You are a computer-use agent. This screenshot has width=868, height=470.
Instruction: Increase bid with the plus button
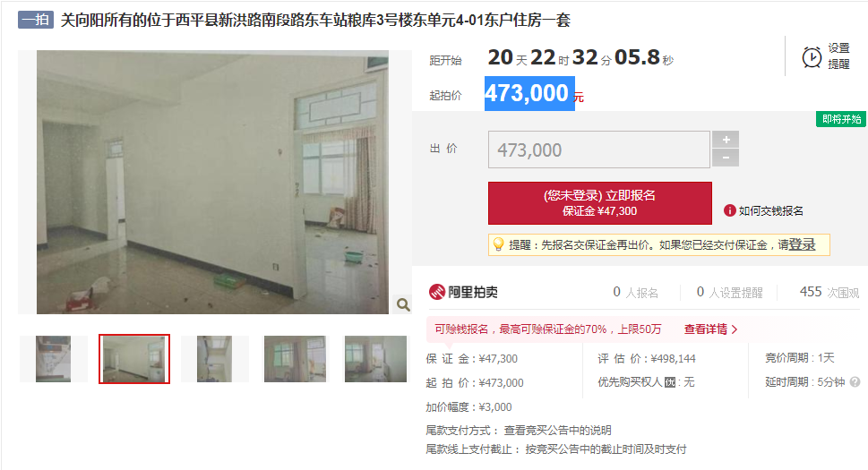click(726, 140)
